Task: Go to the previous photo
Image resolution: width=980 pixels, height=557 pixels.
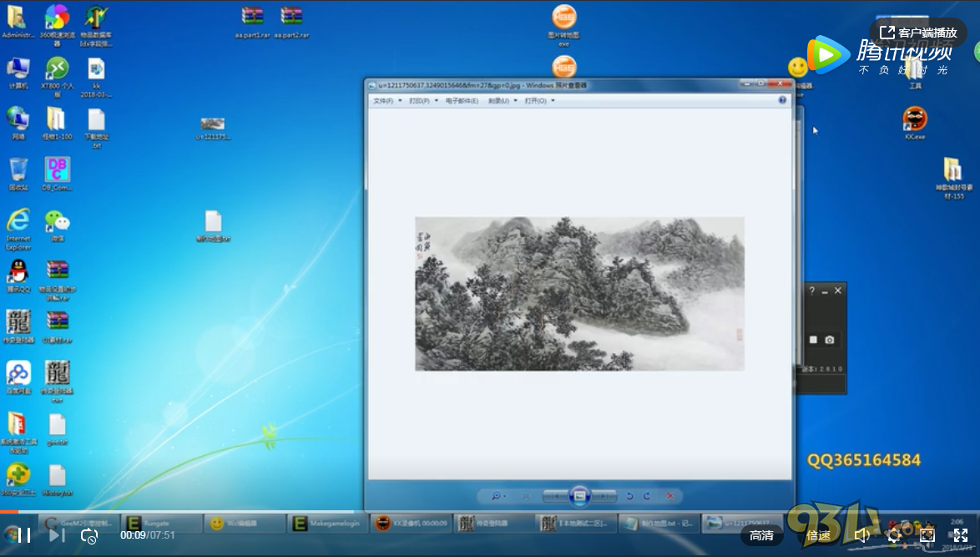Action: coord(555,496)
